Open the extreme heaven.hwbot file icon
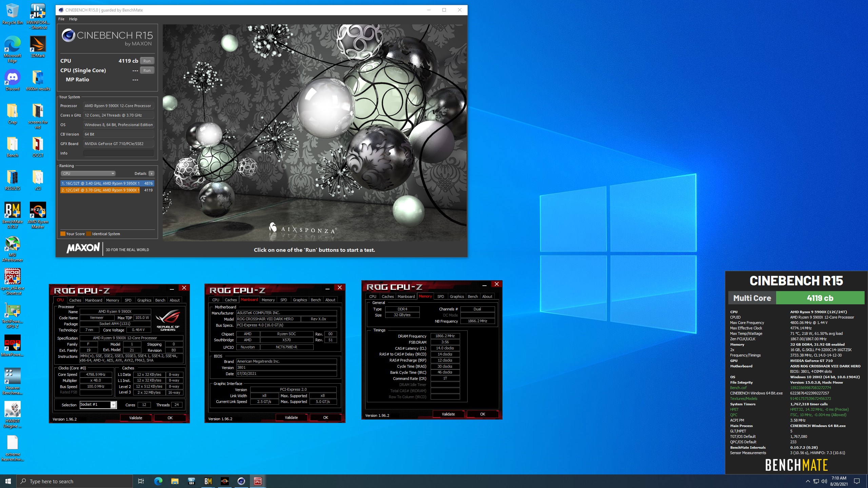This screenshot has width=868, height=488. pos(12,448)
